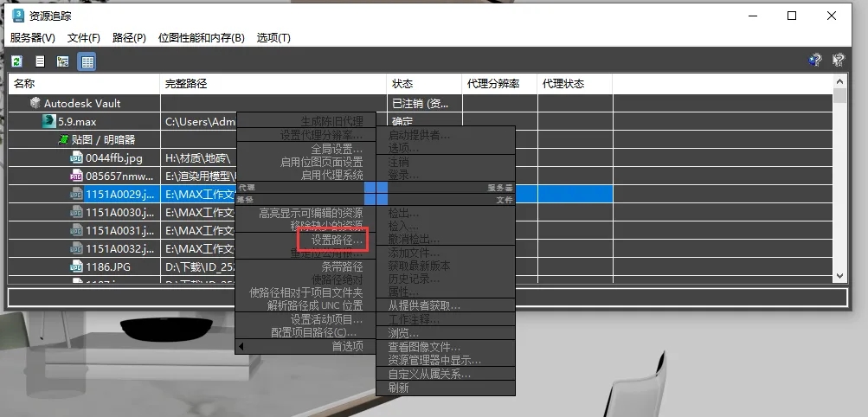Viewport: 868px width, 417px height.
Task: Choose 启动提供者... menu entry
Action: pos(419,135)
